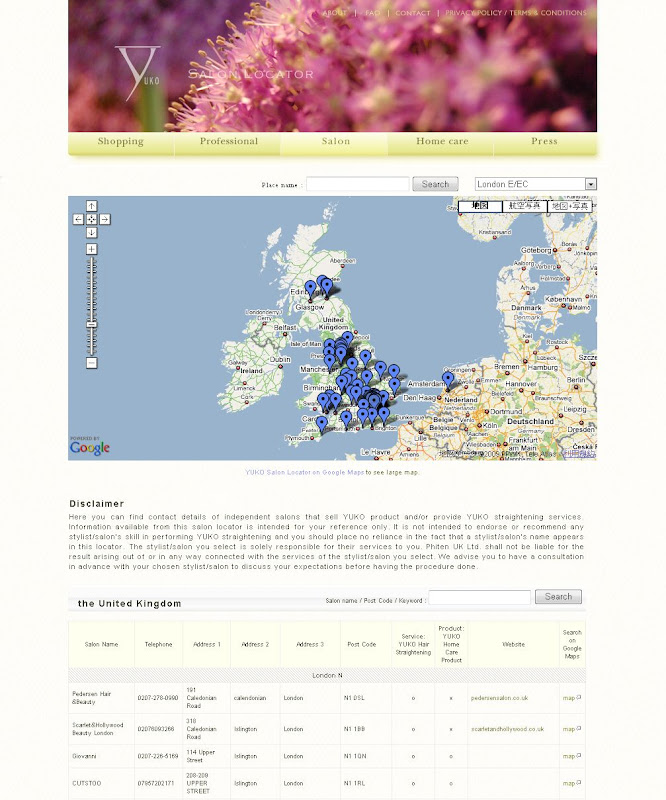This screenshot has width=666, height=800.
Task: Open the Salon menu tab
Action: click(x=336, y=141)
